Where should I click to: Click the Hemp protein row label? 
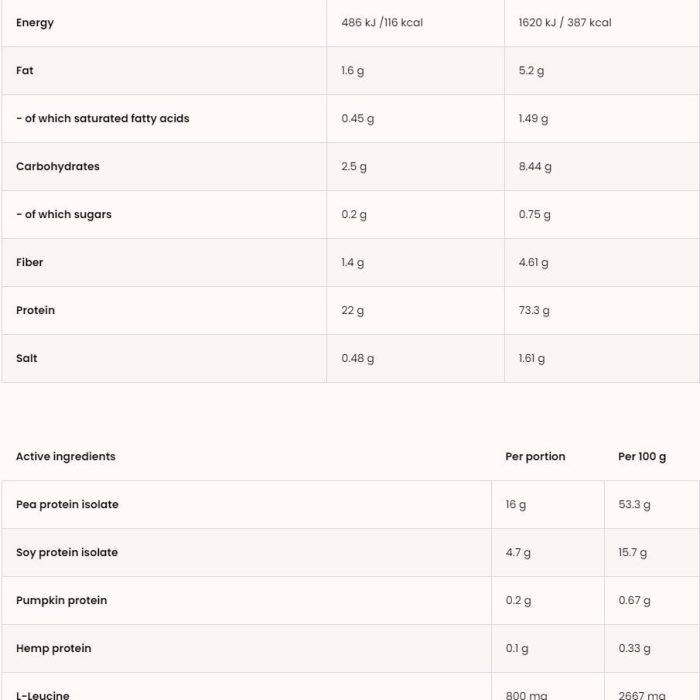(54, 648)
